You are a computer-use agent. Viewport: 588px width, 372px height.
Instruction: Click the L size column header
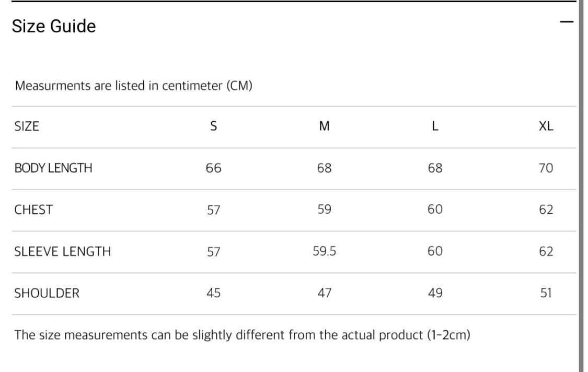[x=435, y=126]
